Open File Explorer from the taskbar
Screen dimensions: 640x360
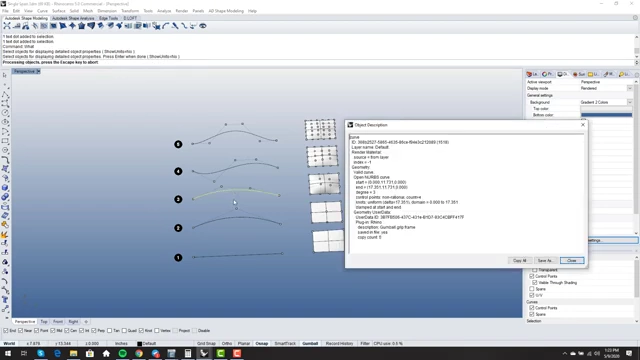point(73,353)
